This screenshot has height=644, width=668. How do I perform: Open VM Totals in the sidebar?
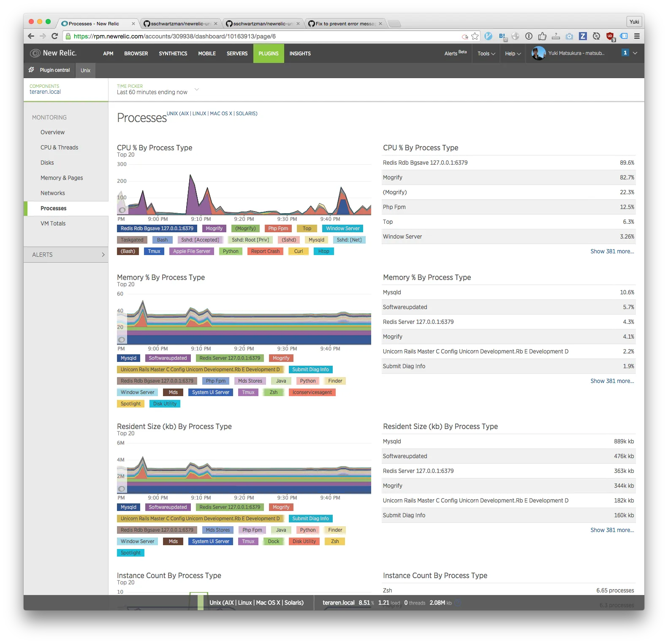pos(53,223)
